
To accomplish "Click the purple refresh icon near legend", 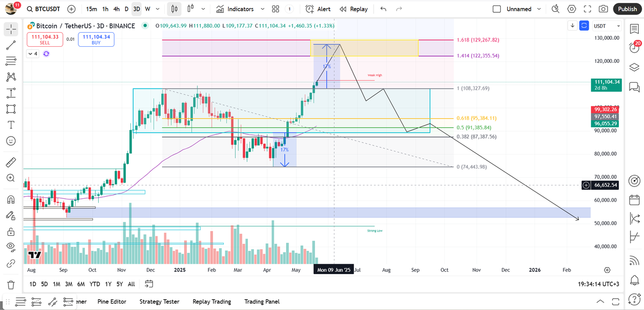I will [x=46, y=53].
